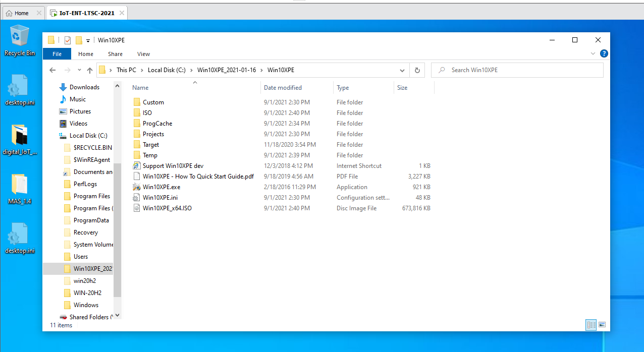Select the ProgCache folder
The width and height of the screenshot is (644, 352).
coord(157,124)
